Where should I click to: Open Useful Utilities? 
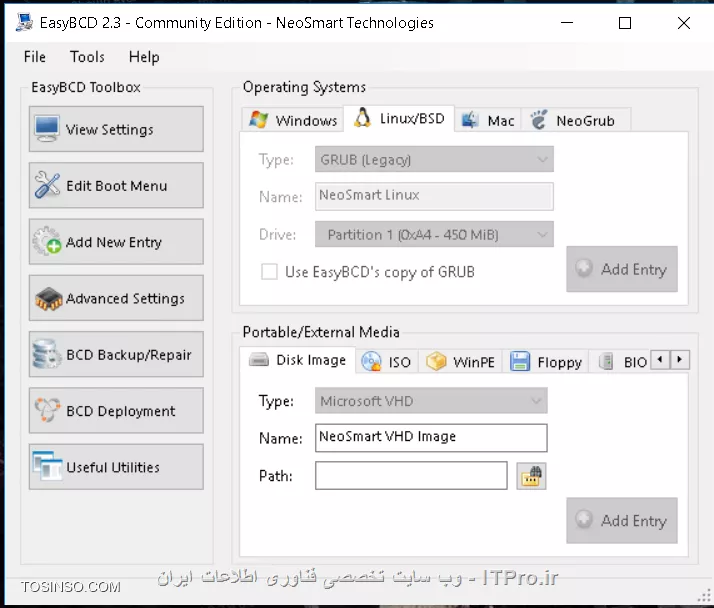(116, 467)
